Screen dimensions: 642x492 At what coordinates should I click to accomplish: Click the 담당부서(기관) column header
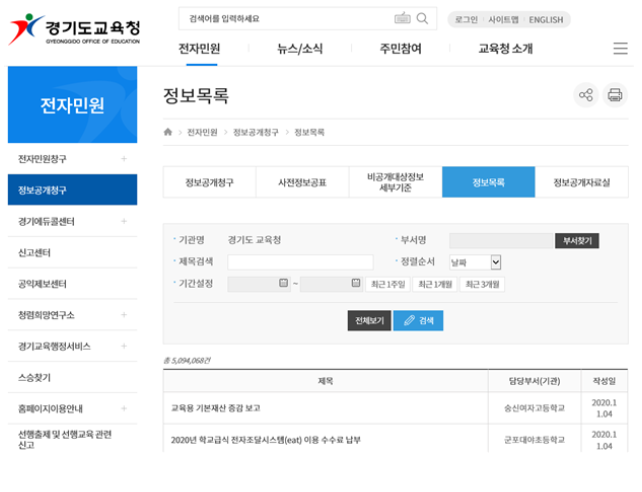click(x=534, y=381)
